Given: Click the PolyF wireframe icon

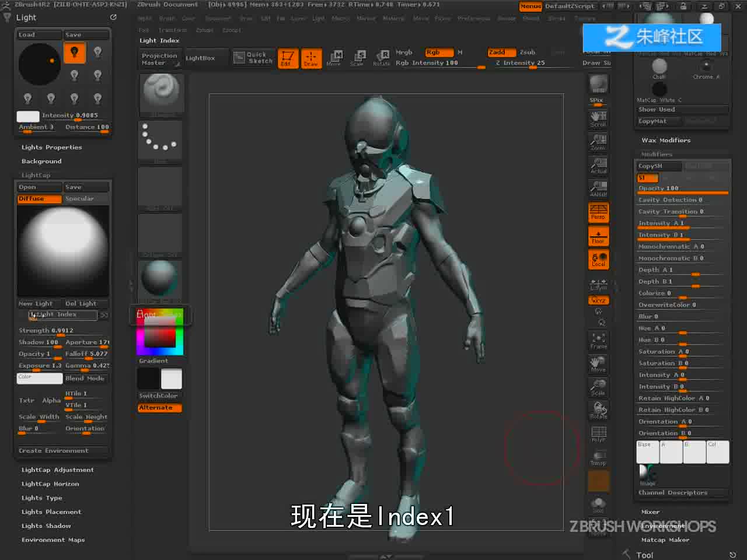Looking at the screenshot, I should [x=598, y=434].
